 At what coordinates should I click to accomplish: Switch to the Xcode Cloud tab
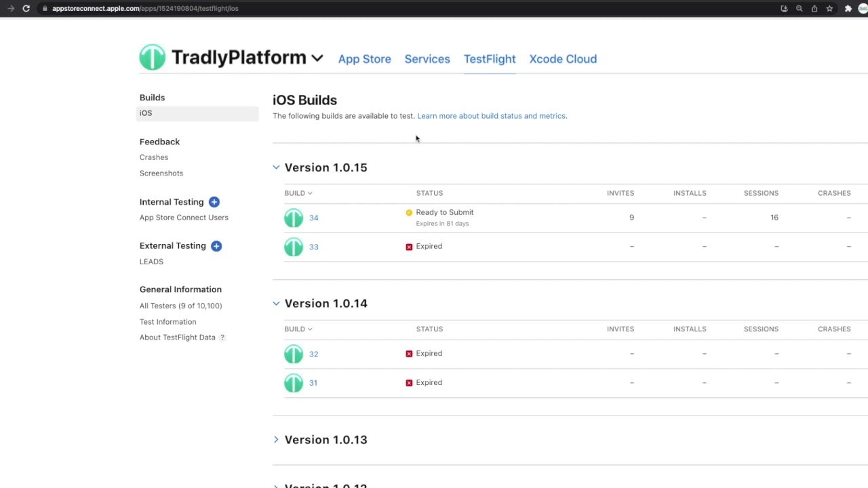tap(563, 59)
